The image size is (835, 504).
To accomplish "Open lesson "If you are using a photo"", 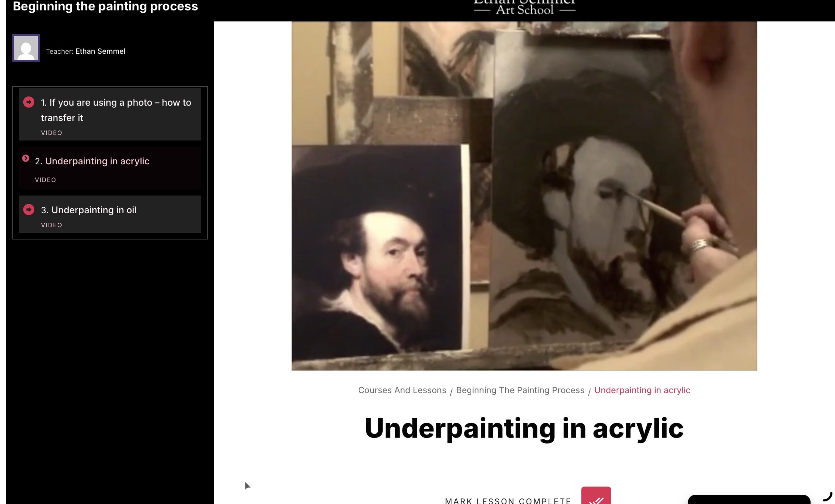I will click(x=115, y=110).
